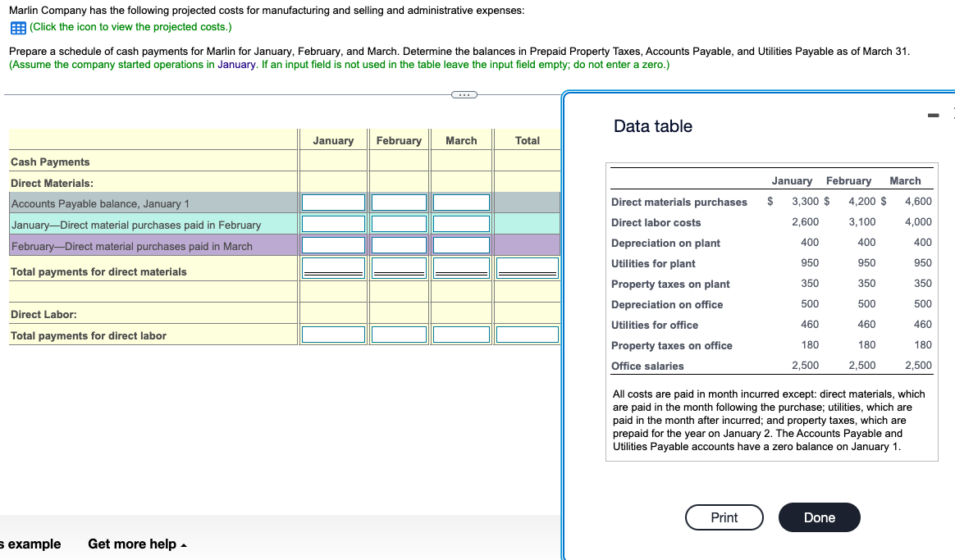
Task: Click Direct materials purchases row label
Action: 679,202
